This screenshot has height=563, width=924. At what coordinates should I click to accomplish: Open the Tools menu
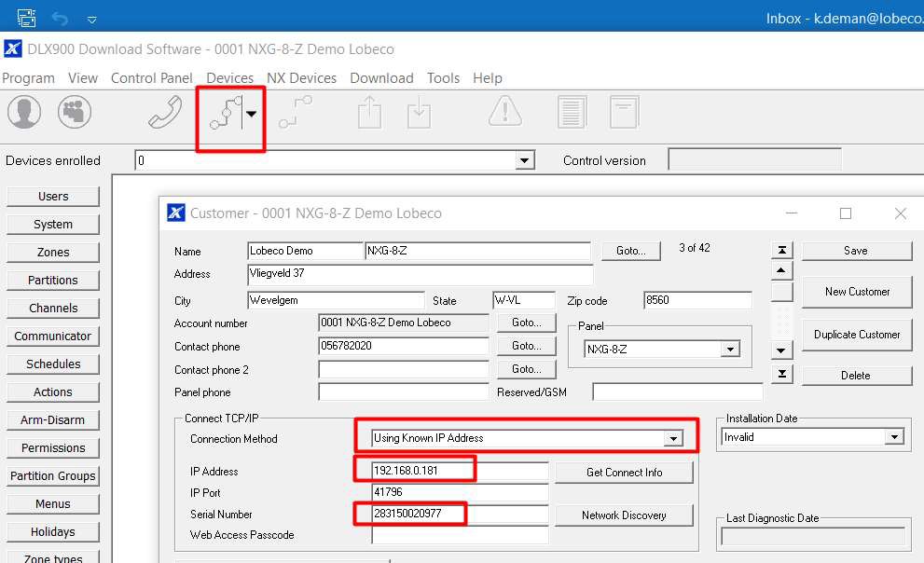443,77
